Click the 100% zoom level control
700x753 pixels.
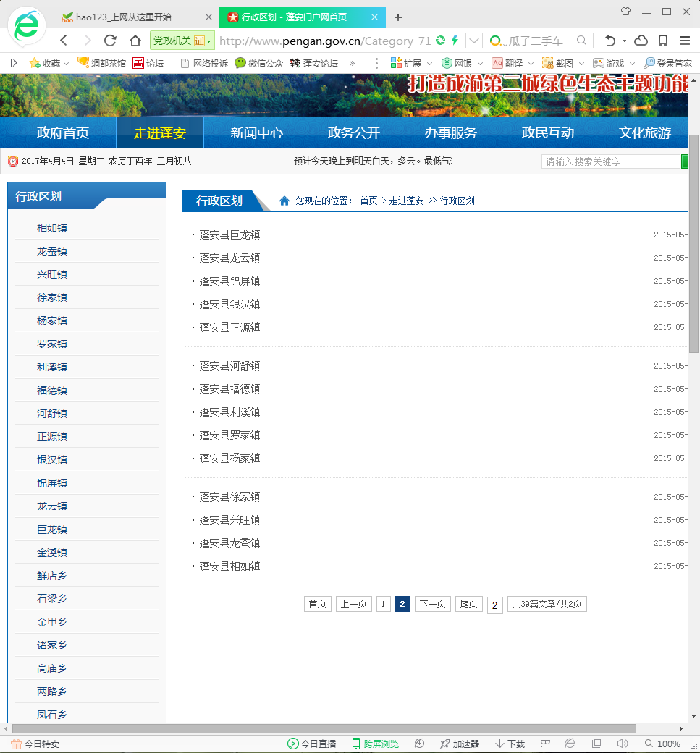pyautogui.click(x=668, y=744)
